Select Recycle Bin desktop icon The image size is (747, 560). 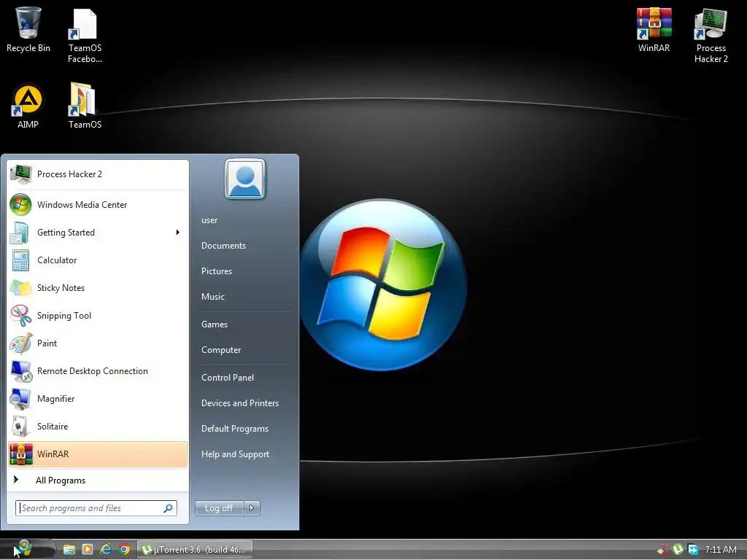(28, 29)
